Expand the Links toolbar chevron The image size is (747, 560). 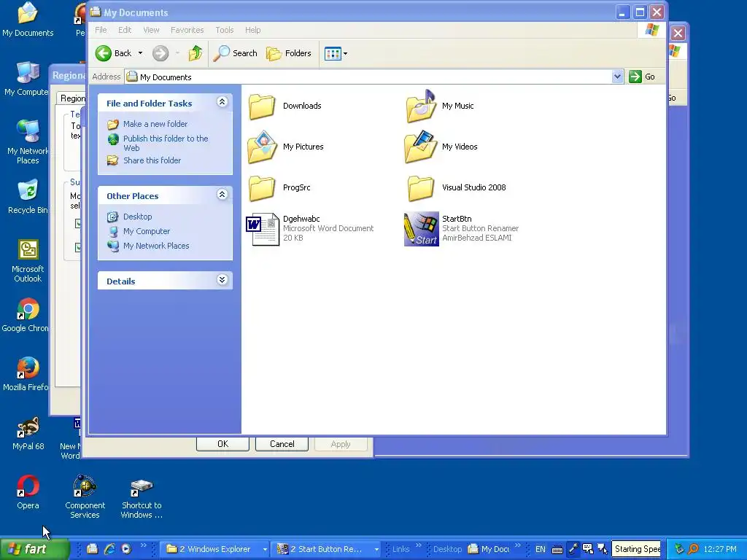point(418,545)
